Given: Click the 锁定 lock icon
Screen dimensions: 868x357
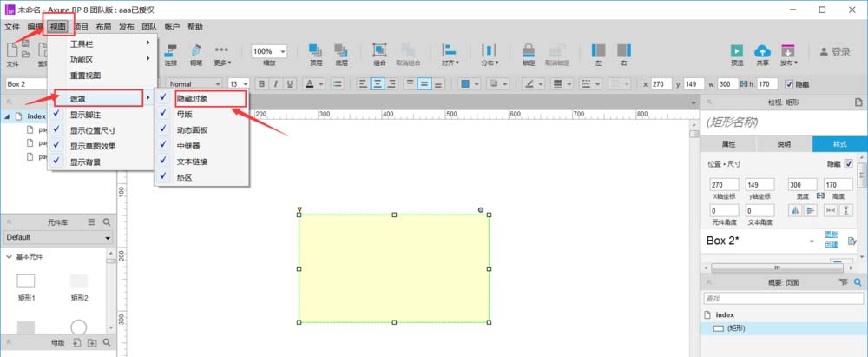Looking at the screenshot, I should tap(529, 50).
